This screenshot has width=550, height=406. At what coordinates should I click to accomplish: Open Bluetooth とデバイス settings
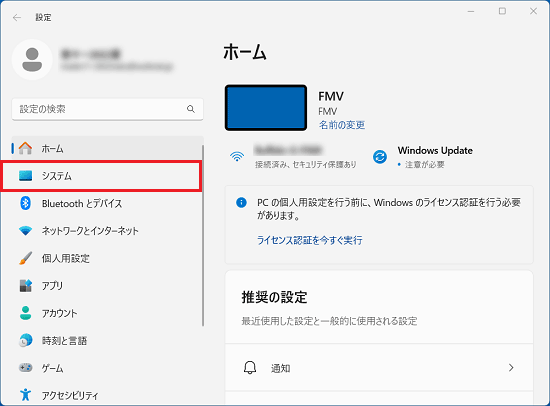[107, 203]
